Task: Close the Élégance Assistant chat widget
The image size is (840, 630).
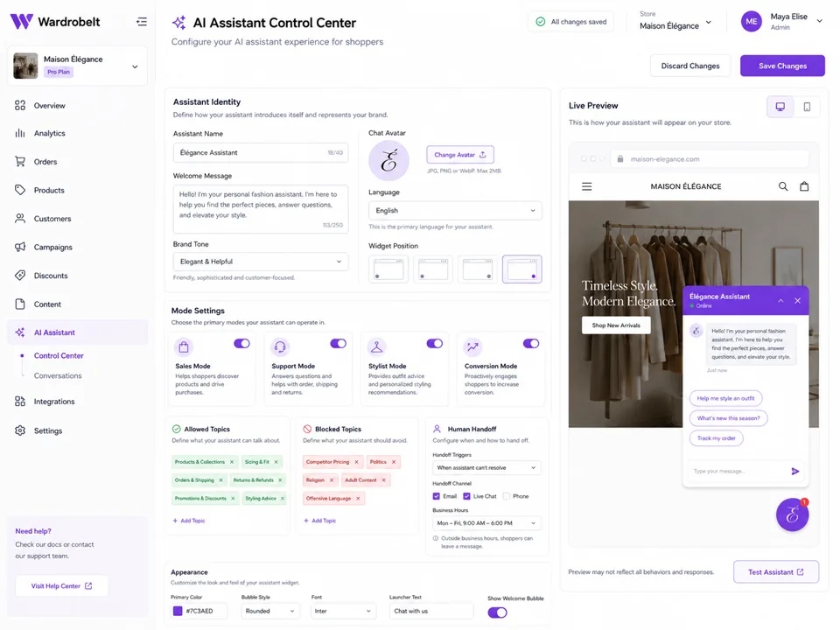Action: coord(798,300)
